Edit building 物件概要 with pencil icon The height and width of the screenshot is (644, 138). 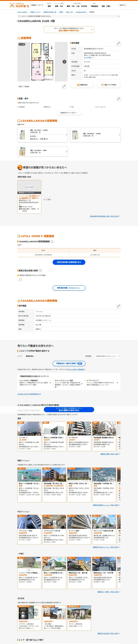[x=118, y=306]
